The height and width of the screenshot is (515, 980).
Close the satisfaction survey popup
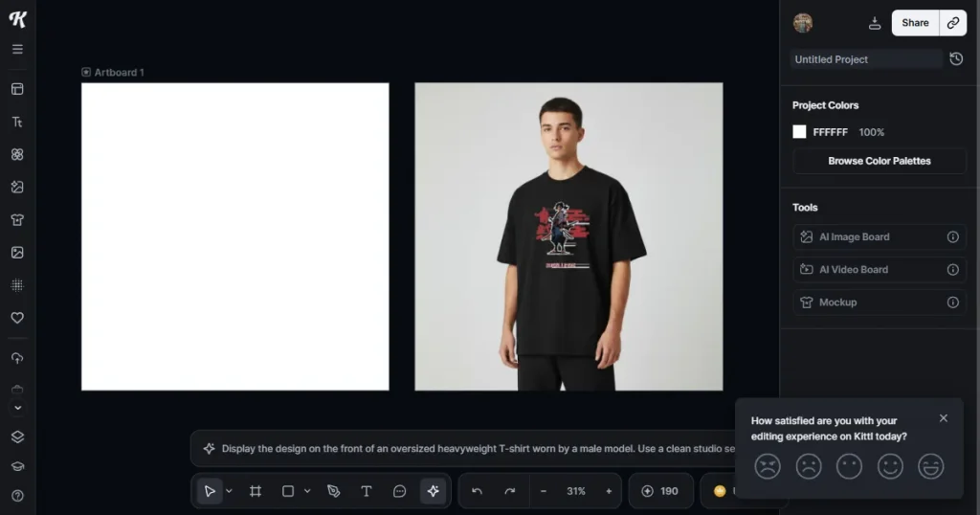pyautogui.click(x=943, y=418)
